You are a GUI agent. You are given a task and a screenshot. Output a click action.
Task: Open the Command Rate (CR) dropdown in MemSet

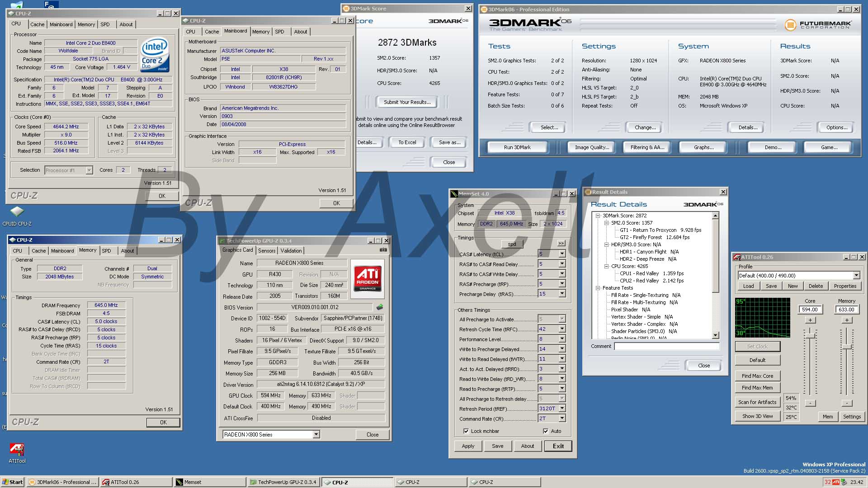562,418
